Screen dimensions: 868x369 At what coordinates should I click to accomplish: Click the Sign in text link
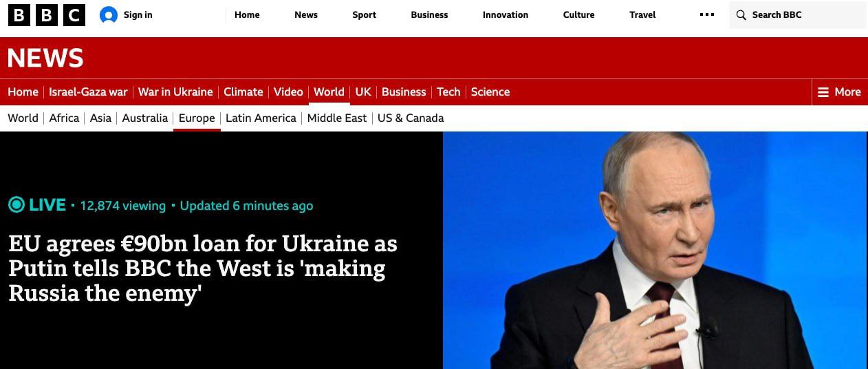138,14
